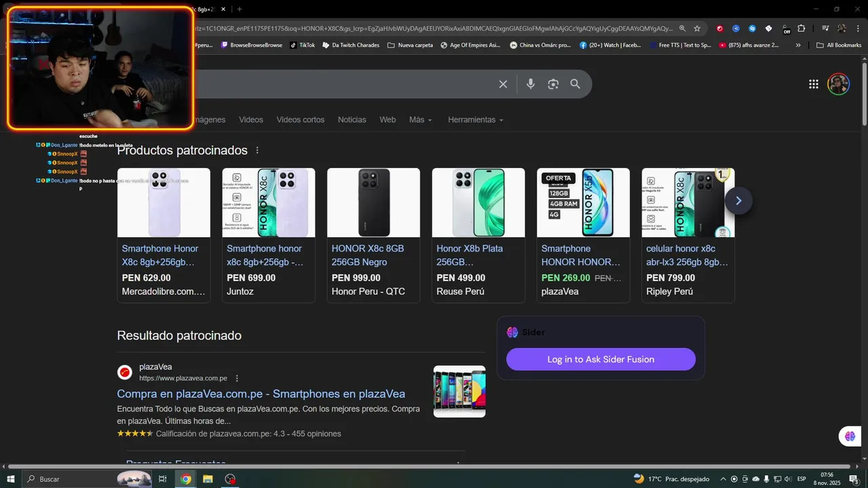This screenshot has width=868, height=488.
Task: Click the floating Sider brain icon
Action: point(850,436)
